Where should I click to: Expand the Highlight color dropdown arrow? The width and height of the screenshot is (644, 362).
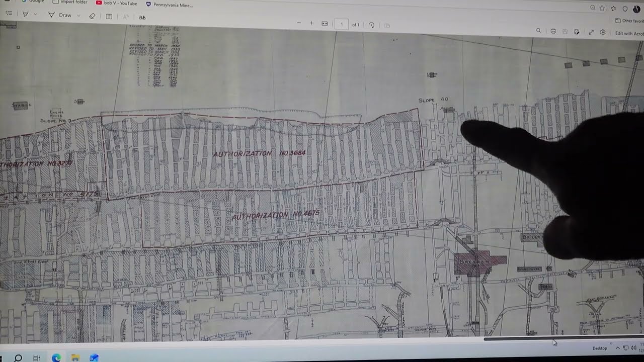click(x=35, y=14)
